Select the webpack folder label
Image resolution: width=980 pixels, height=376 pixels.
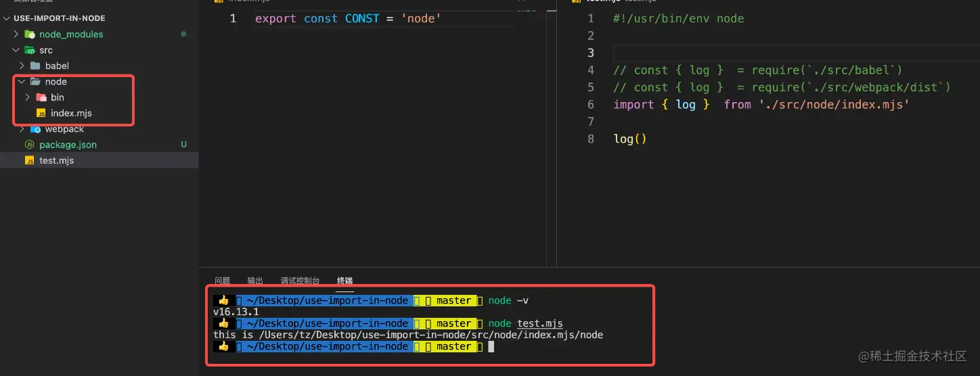click(64, 129)
